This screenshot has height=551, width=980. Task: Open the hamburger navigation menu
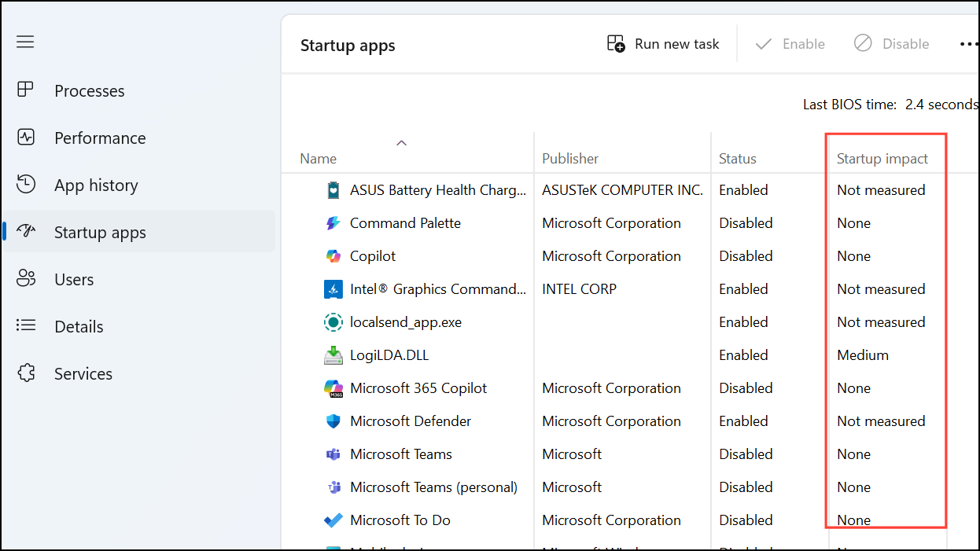[x=25, y=42]
